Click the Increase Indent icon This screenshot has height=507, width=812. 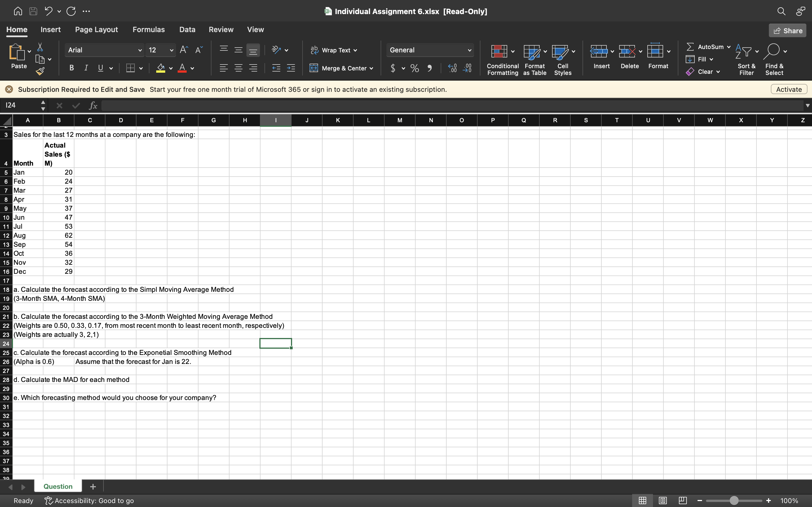[291, 68]
